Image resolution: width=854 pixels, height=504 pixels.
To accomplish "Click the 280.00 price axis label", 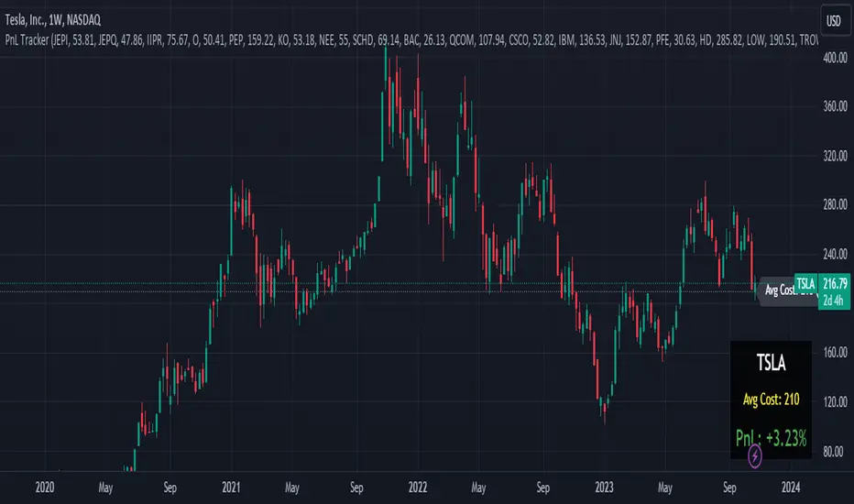I will (835, 205).
